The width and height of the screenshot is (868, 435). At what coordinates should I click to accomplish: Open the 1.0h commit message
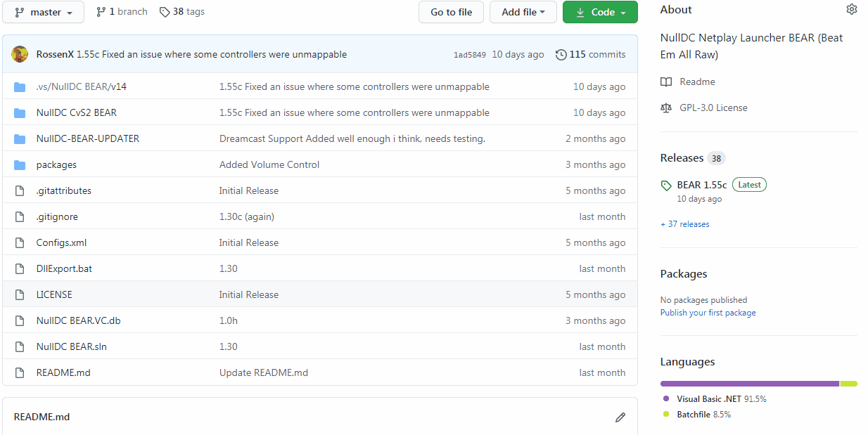(x=229, y=321)
